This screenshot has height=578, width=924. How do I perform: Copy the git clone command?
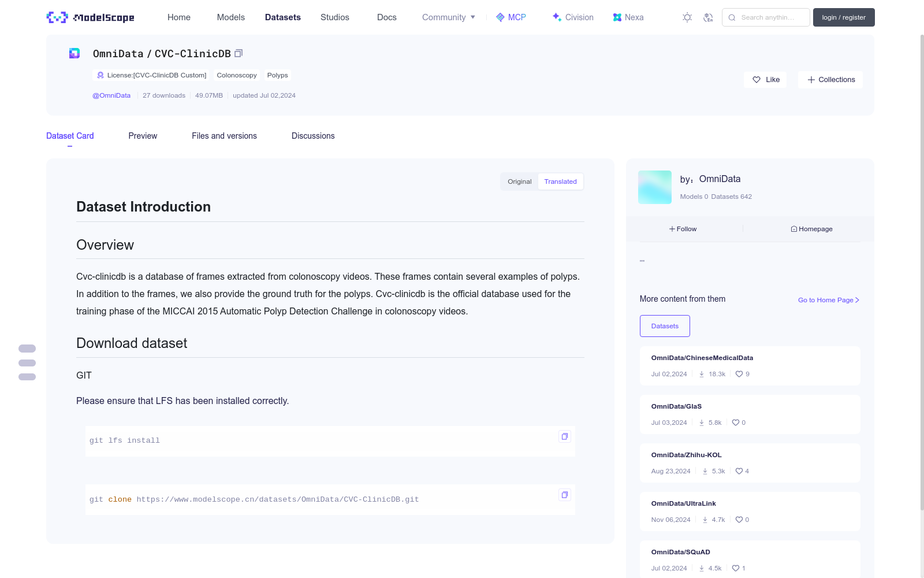[x=565, y=495]
